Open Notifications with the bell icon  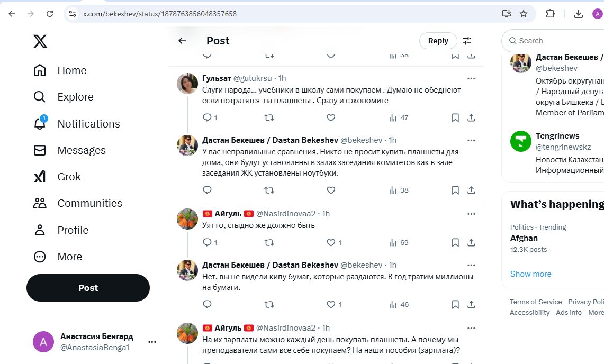coord(40,123)
